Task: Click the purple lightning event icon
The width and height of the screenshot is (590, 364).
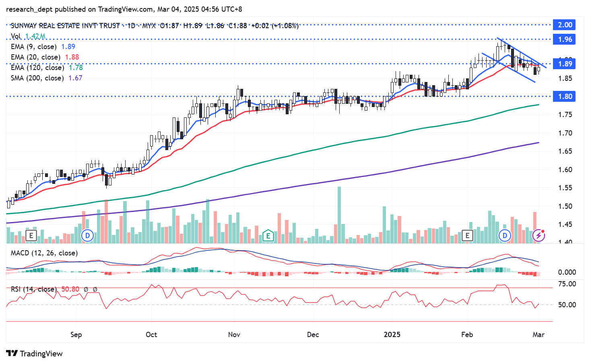Action: (538, 235)
